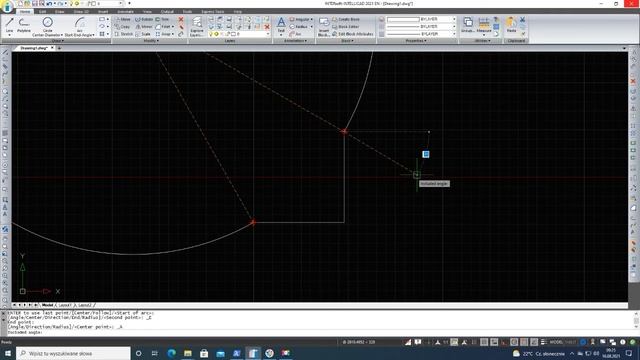Click the Measure tool icon
The width and height of the screenshot is (640, 360).
point(484,25)
